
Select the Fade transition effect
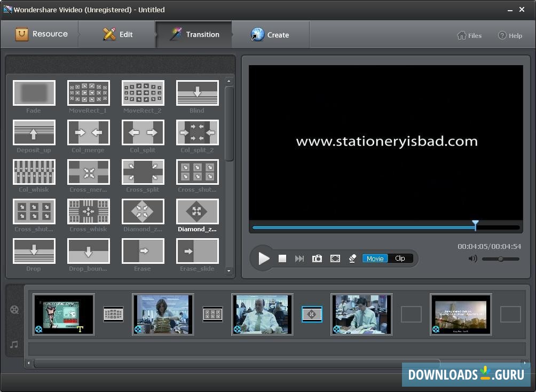click(x=34, y=93)
